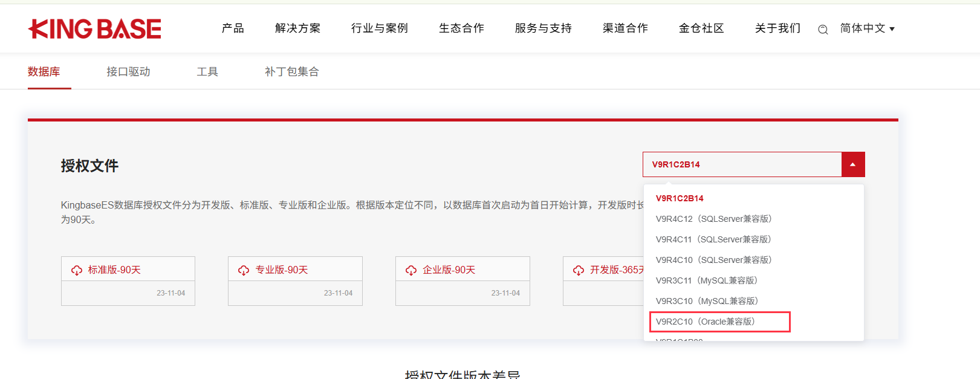Select V9R1C2B14 in the dropdown list
The image size is (980, 379).
click(680, 198)
